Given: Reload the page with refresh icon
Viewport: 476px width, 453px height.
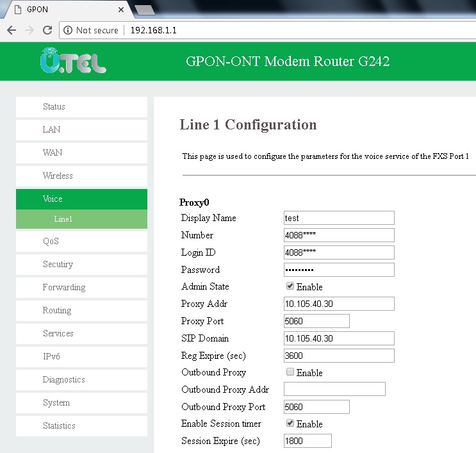Looking at the screenshot, I should coord(47,30).
